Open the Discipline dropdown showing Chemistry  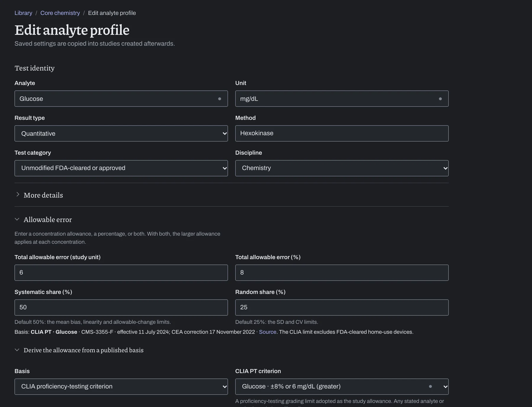(x=342, y=168)
